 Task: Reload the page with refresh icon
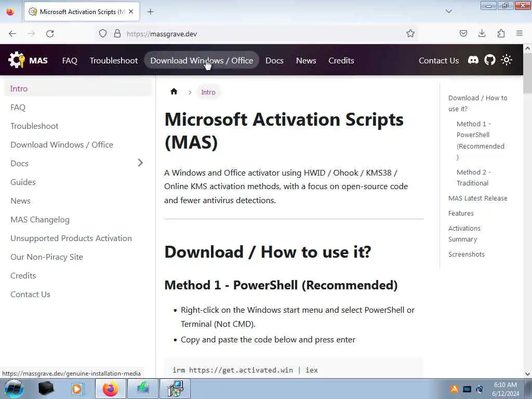point(50,34)
